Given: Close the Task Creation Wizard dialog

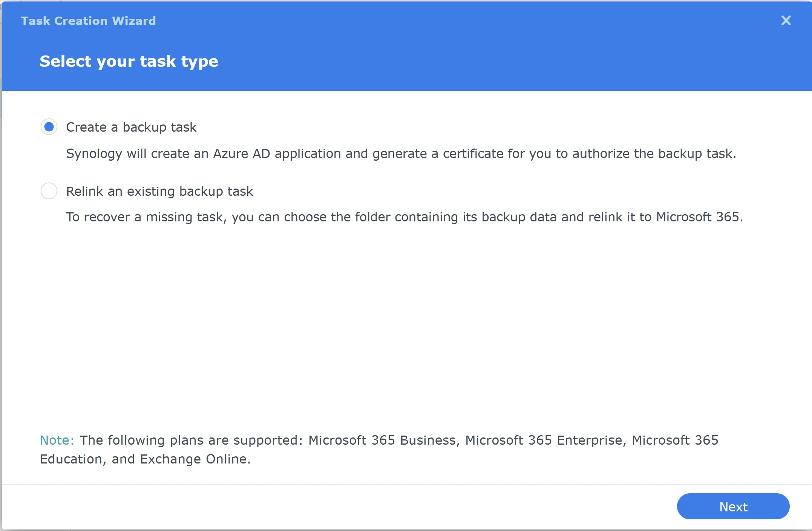Looking at the screenshot, I should click(786, 20).
